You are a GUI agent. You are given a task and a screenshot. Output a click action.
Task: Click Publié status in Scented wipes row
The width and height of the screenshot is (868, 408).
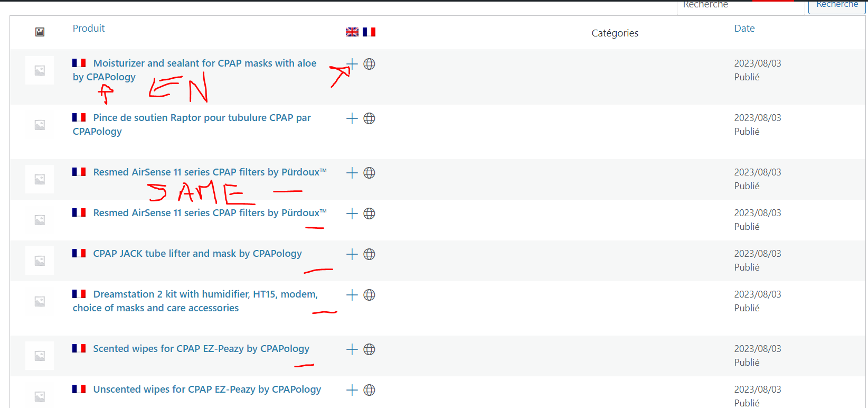747,363
